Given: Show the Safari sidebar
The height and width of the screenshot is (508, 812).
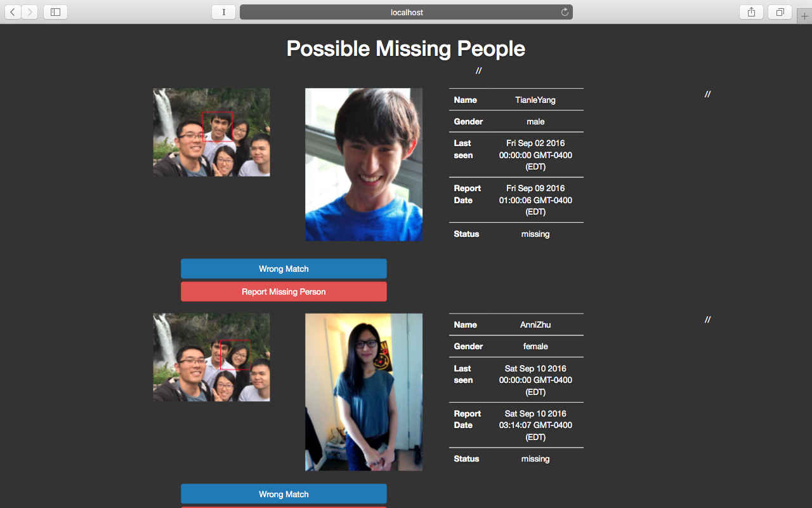Looking at the screenshot, I should point(55,12).
